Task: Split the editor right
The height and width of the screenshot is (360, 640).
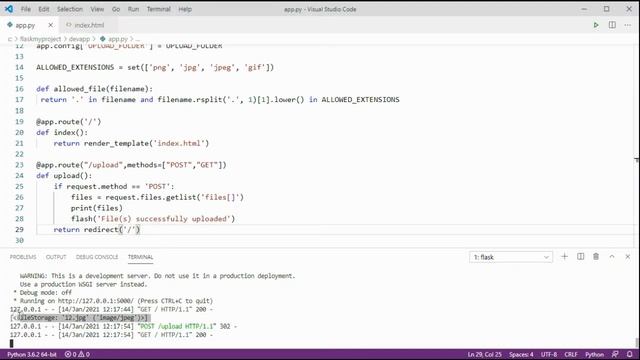Action: pyautogui.click(x=612, y=25)
